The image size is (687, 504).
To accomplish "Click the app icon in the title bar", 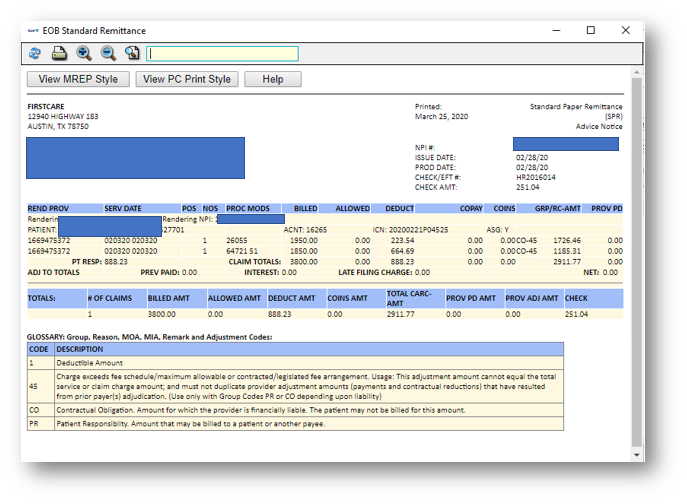I will point(32,31).
